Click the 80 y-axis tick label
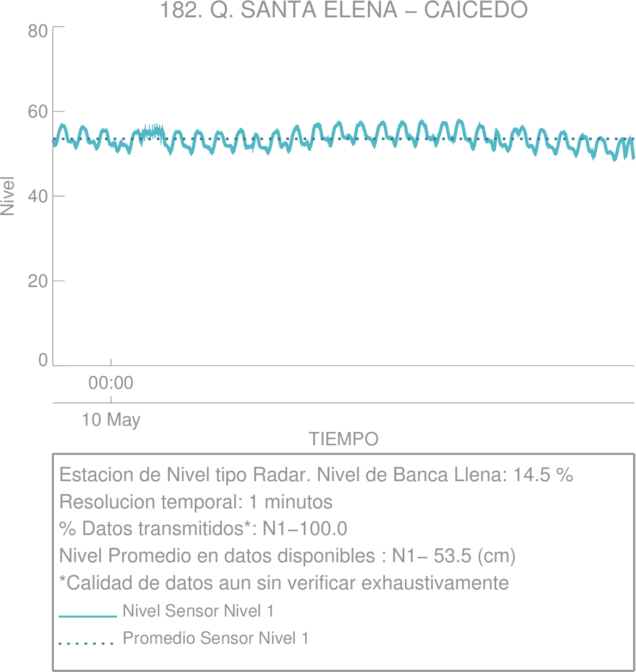This screenshot has width=636, height=672. click(x=38, y=32)
